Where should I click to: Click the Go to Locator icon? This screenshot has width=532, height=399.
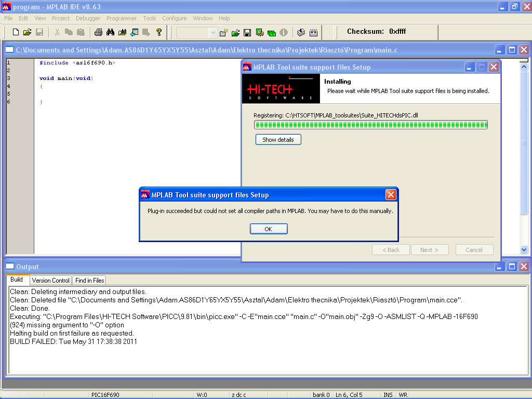tap(135, 32)
